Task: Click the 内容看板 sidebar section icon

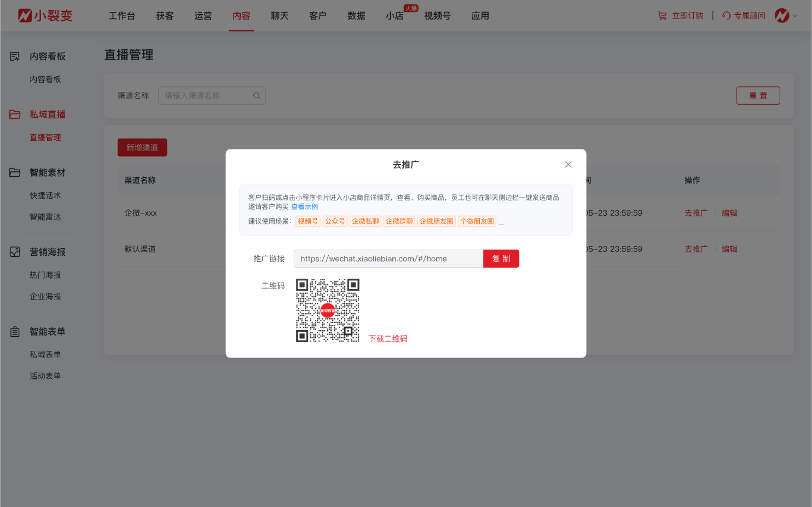Action: coord(15,56)
